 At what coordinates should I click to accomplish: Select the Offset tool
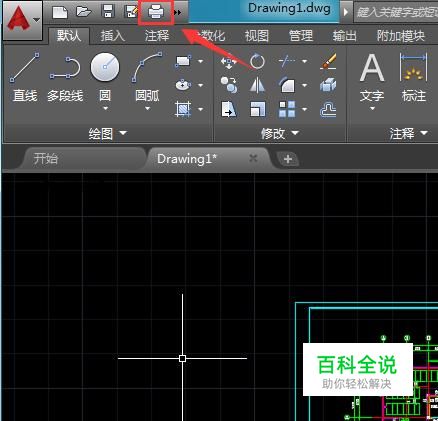click(x=328, y=110)
